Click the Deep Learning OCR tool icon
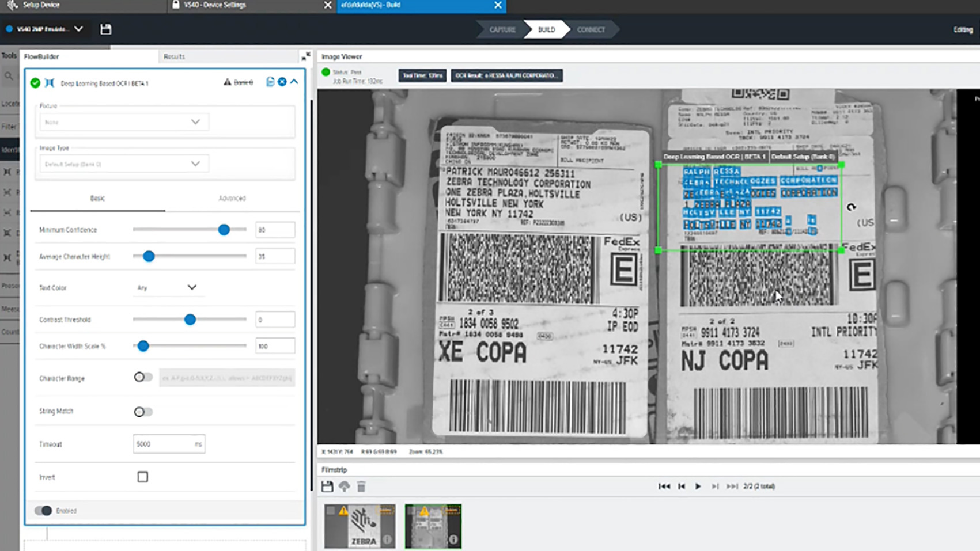 pyautogui.click(x=50, y=83)
